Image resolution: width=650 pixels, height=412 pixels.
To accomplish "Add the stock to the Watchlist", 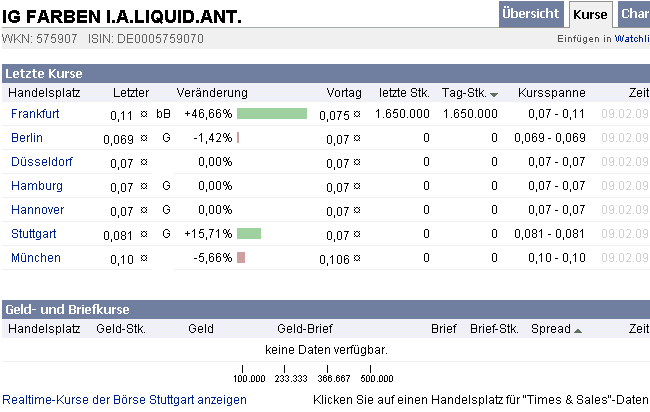I will 631,39.
